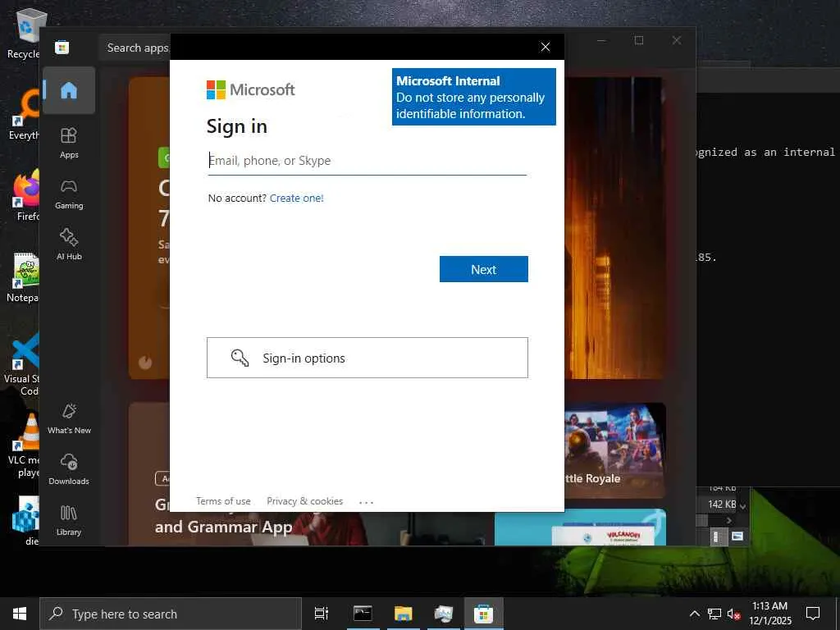Screen dimensions: 840x630
Task: Click the muted volume tray icon
Action: tap(733, 614)
